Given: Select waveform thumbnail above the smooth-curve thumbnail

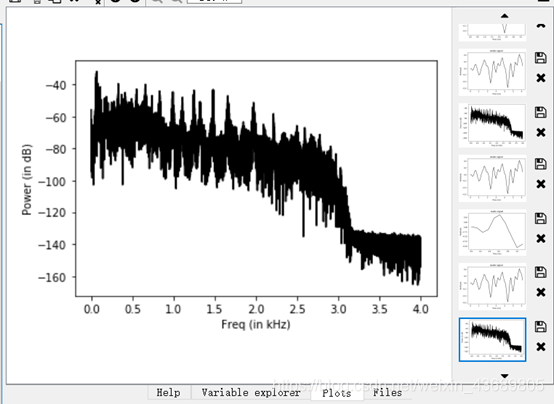Looking at the screenshot, I should [493, 178].
